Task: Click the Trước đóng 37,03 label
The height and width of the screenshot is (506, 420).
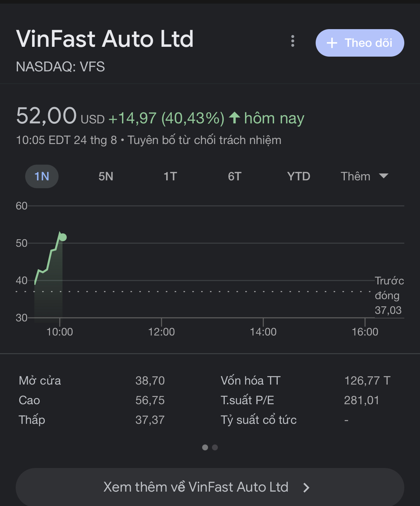Action: point(389,295)
